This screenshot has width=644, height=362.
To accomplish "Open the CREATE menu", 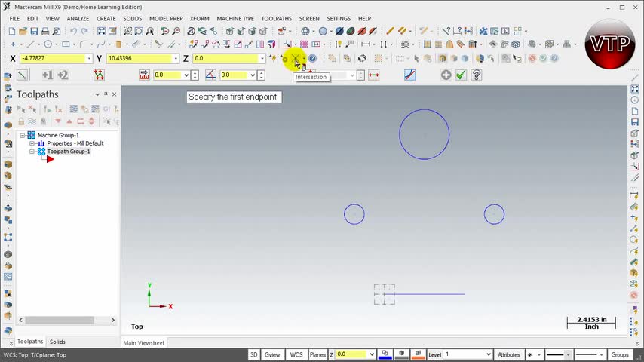I will click(106, 19).
